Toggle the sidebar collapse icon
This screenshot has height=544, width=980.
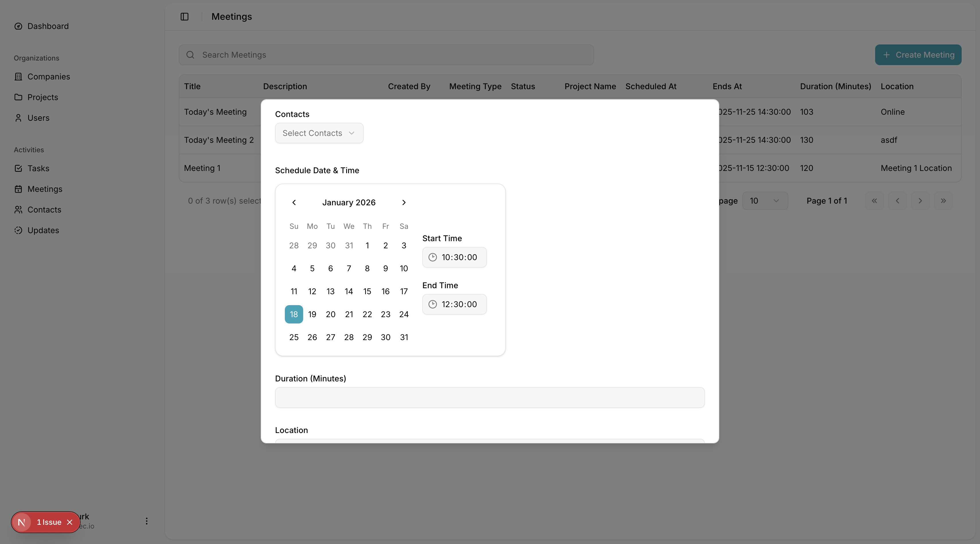pyautogui.click(x=185, y=16)
